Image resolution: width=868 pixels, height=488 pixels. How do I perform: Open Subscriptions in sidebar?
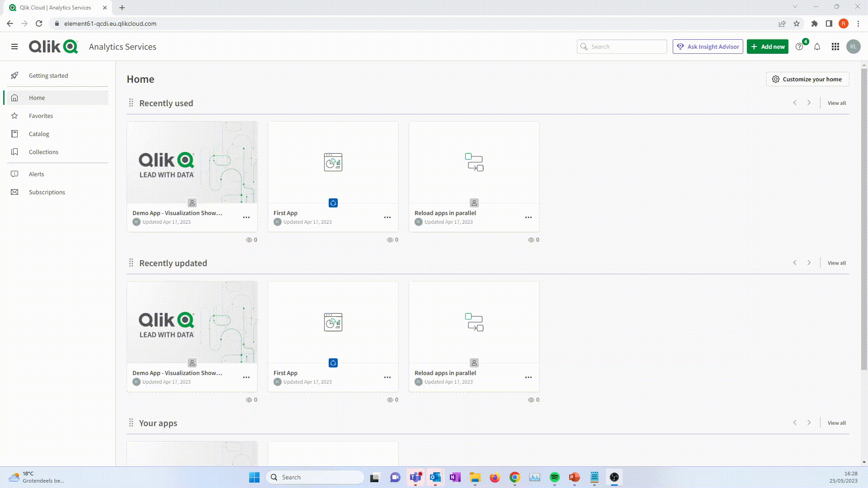pyautogui.click(x=47, y=192)
